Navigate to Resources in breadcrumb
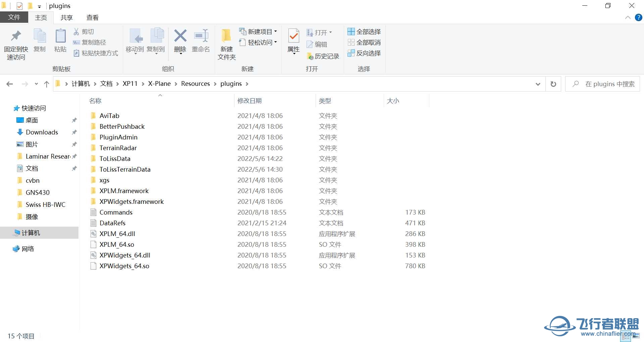Screen dimensions: 644x342 point(196,84)
